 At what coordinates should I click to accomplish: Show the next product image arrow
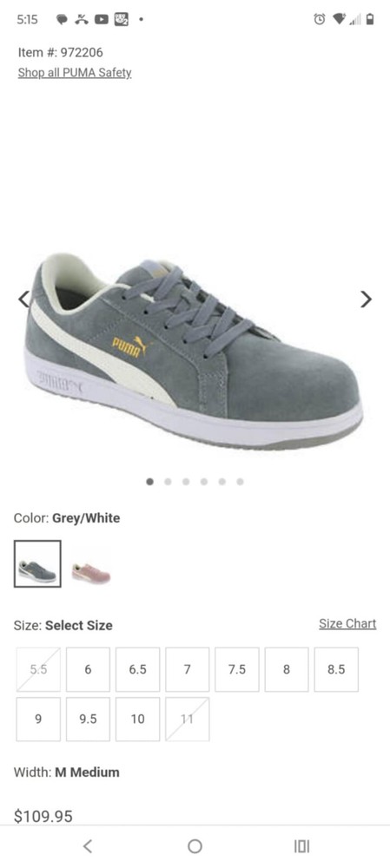tap(366, 299)
